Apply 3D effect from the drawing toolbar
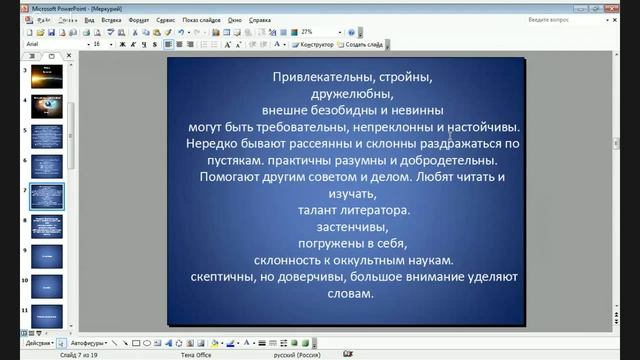 click(x=305, y=343)
